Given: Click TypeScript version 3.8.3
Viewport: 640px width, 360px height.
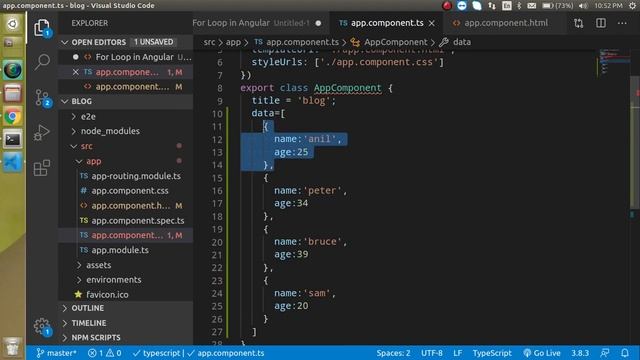Looking at the screenshot, I should pos(580,353).
